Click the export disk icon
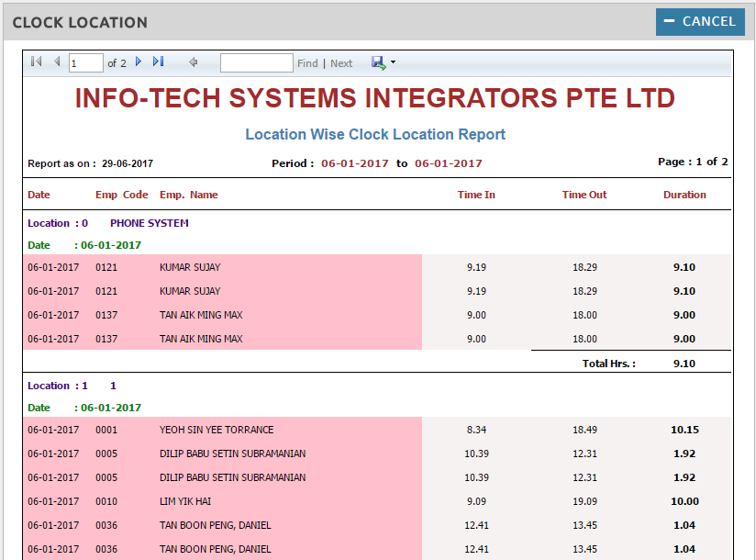 (378, 62)
